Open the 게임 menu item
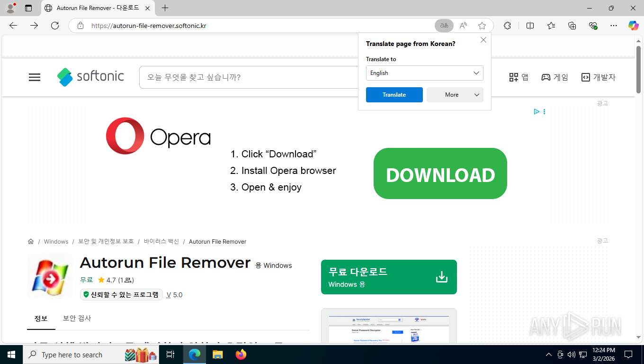 tap(555, 77)
